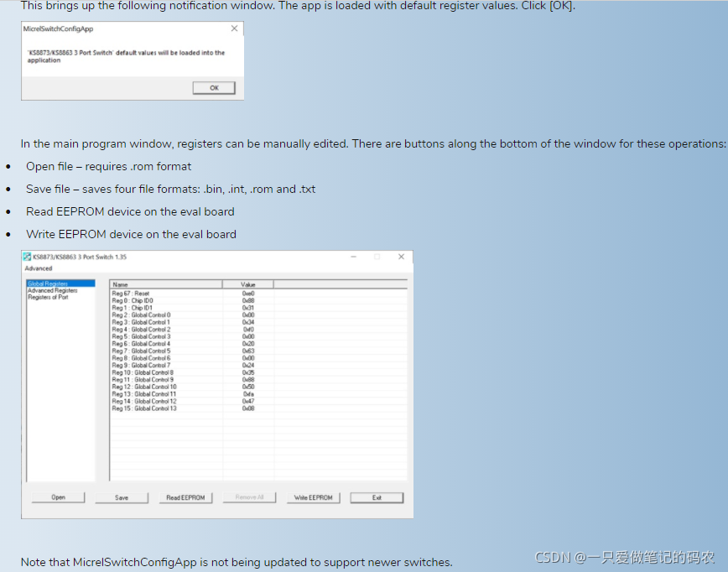The height and width of the screenshot is (572, 728).
Task: Click value 0x24 of Global Control 7
Action: [x=248, y=366]
